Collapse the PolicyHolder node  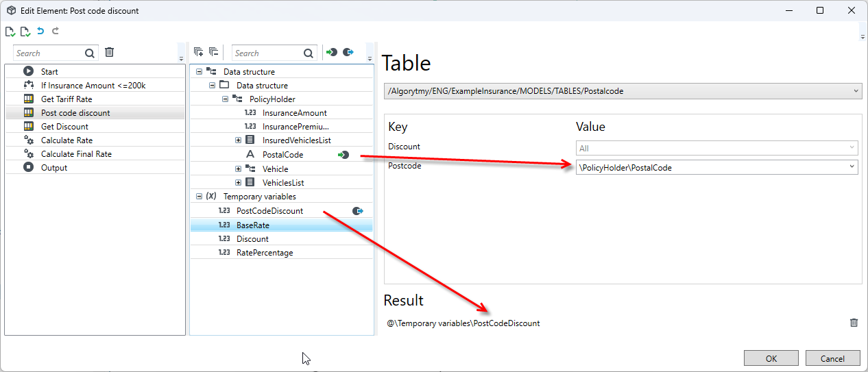[x=225, y=99]
